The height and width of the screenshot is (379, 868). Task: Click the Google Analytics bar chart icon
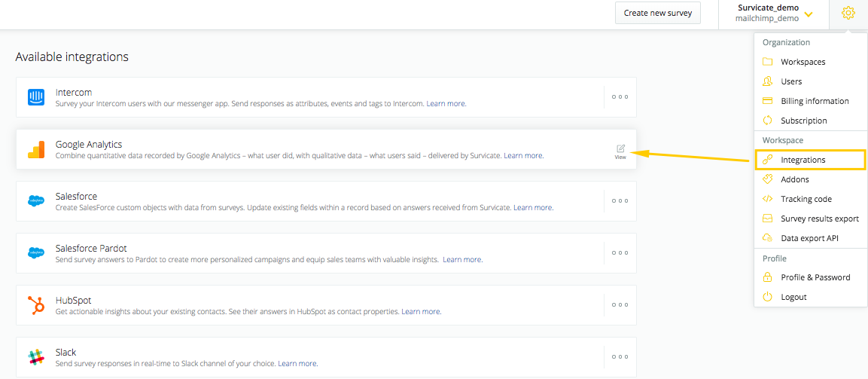click(x=36, y=150)
